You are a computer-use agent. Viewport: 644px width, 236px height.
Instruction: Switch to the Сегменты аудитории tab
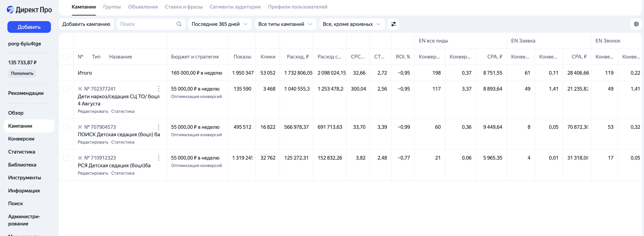235,7
